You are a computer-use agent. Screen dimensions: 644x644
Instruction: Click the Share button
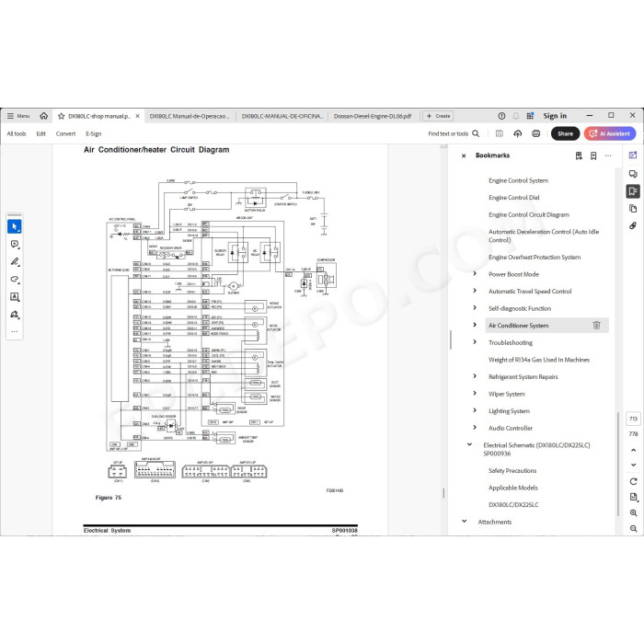565,133
